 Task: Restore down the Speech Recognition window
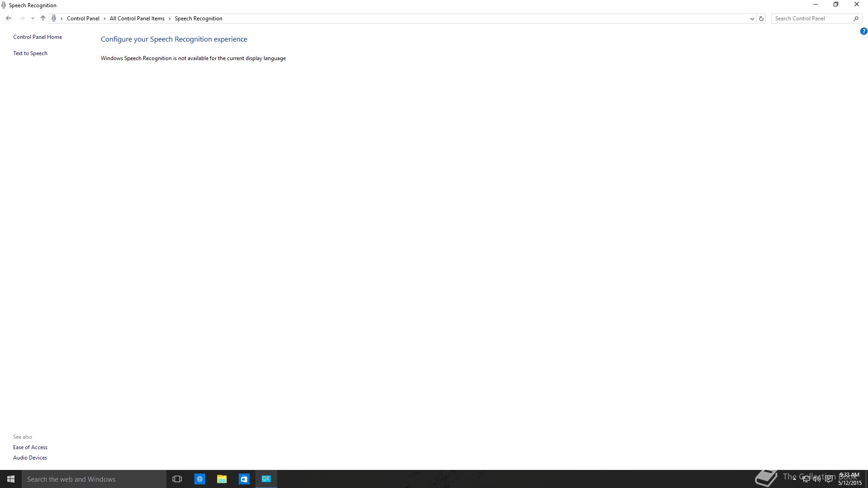(836, 5)
